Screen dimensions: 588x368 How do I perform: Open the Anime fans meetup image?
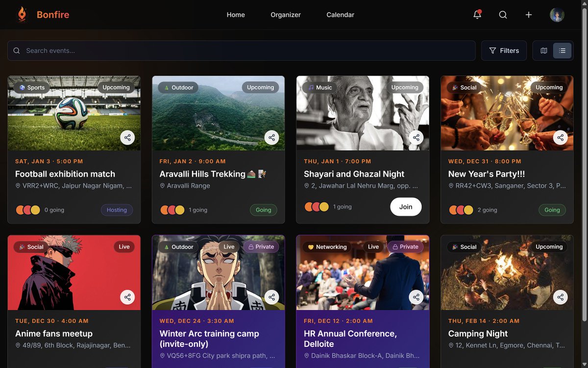click(x=74, y=273)
